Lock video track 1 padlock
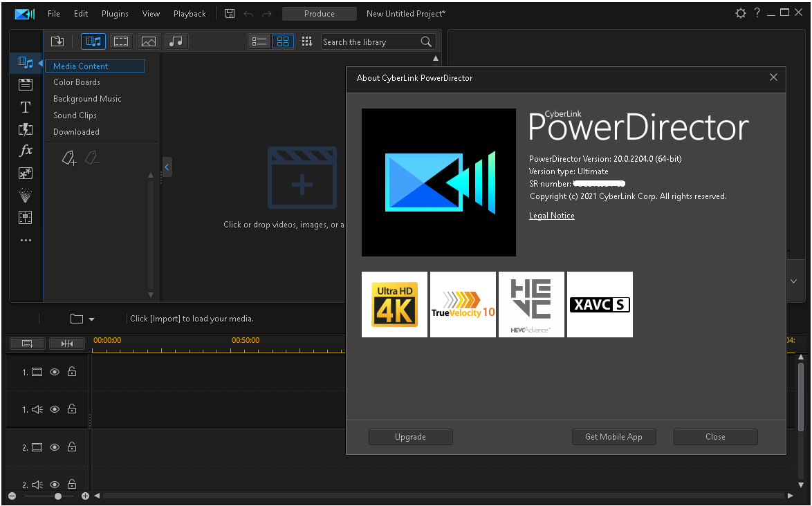This screenshot has height=506, width=812. point(72,371)
